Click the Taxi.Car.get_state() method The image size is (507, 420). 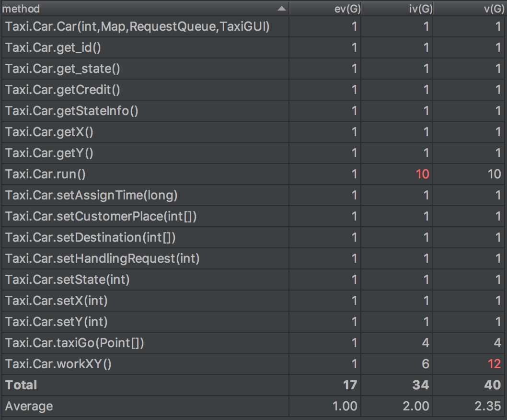point(63,69)
